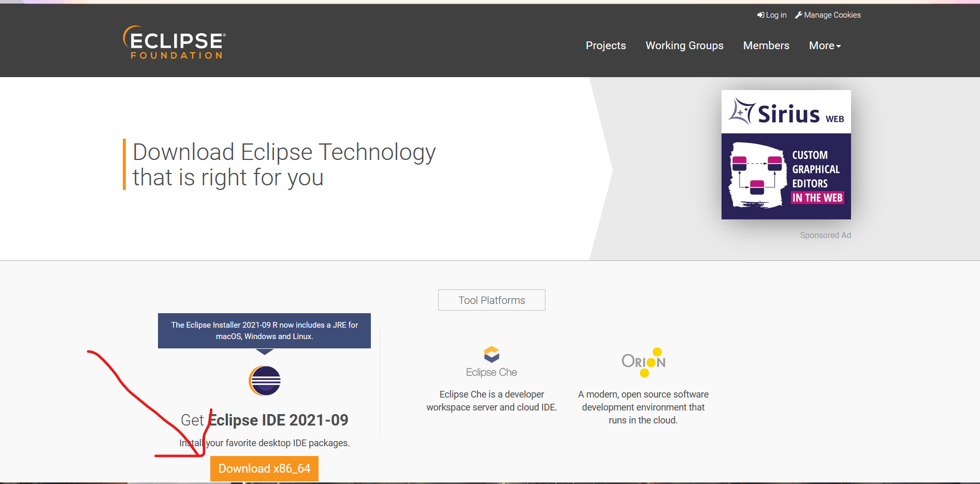Click the Orion logo
Screen dimensions: 980x484
644,362
